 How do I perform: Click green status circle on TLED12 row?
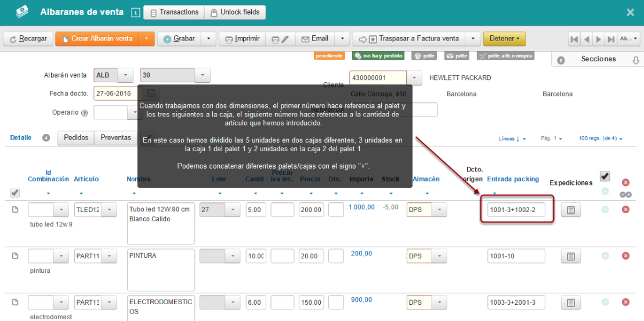pyautogui.click(x=605, y=210)
